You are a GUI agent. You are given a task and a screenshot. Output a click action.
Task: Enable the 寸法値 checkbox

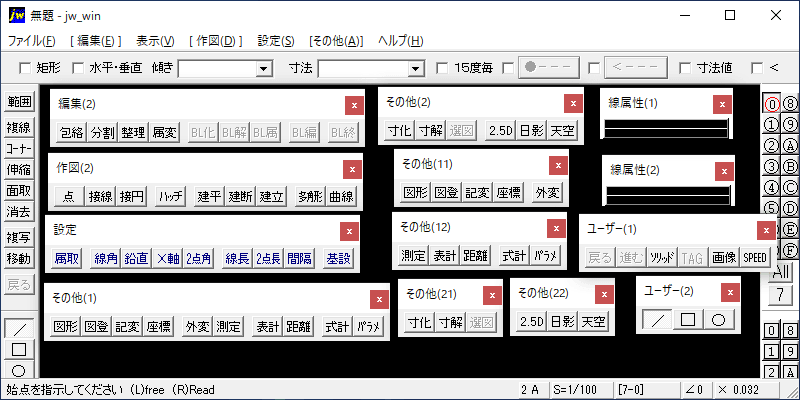coord(685,67)
